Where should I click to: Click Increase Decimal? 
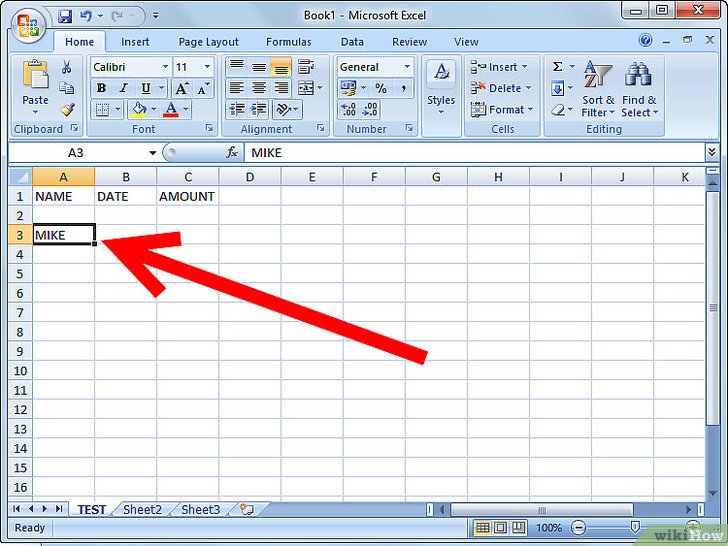pyautogui.click(x=348, y=110)
